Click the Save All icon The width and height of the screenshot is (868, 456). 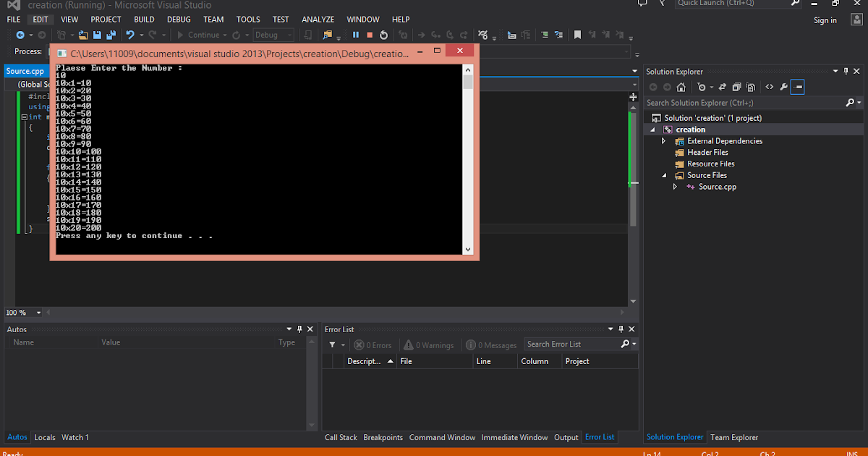point(111,35)
